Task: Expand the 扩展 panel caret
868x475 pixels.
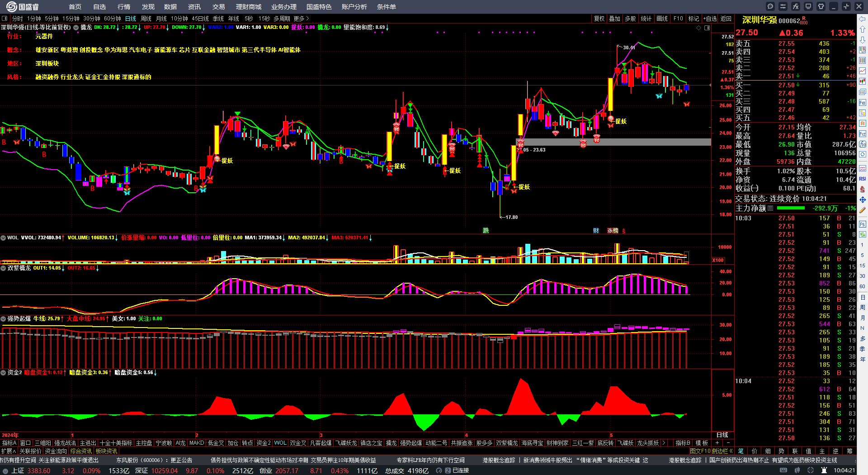Action: (14, 451)
